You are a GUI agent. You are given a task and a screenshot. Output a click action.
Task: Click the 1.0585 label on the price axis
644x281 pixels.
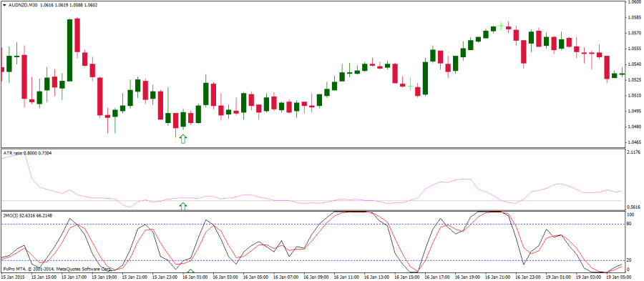[x=635, y=18]
